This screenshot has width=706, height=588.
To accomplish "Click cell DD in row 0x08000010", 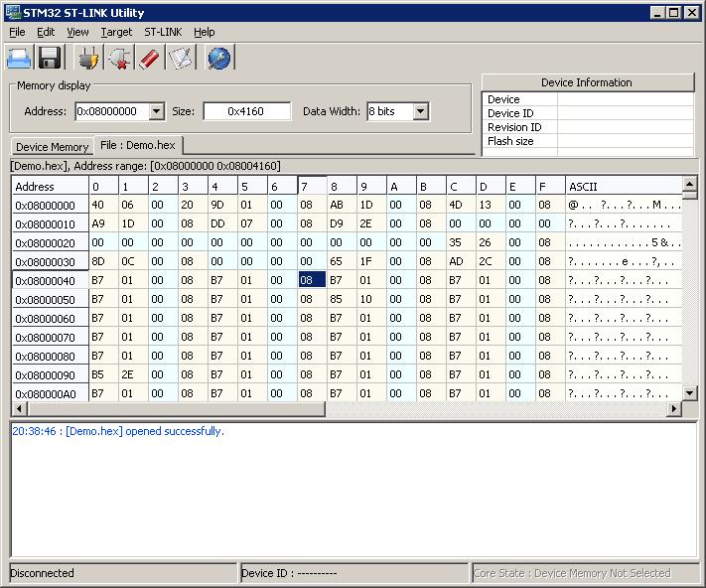I will pos(222,223).
